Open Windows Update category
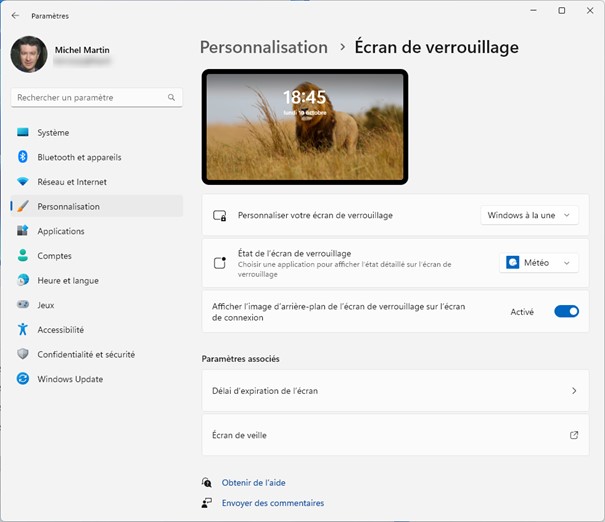The height and width of the screenshot is (522, 605). click(x=96, y=379)
